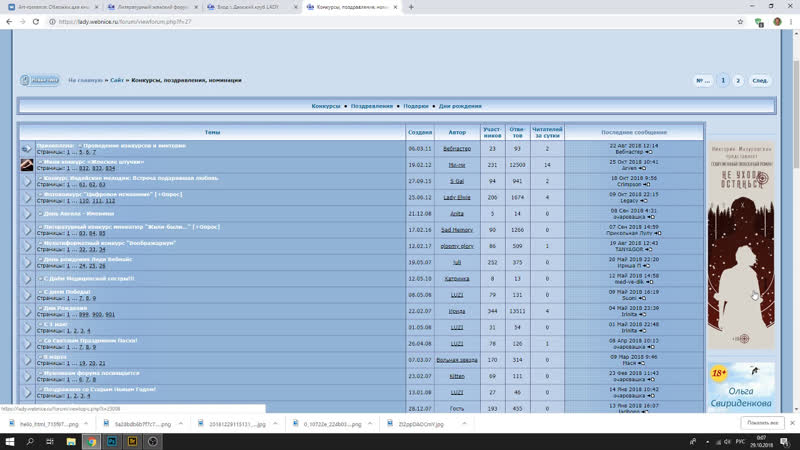The image size is (800, 450).
Task: Jump to last post by Crimpson
Action: coord(646,185)
